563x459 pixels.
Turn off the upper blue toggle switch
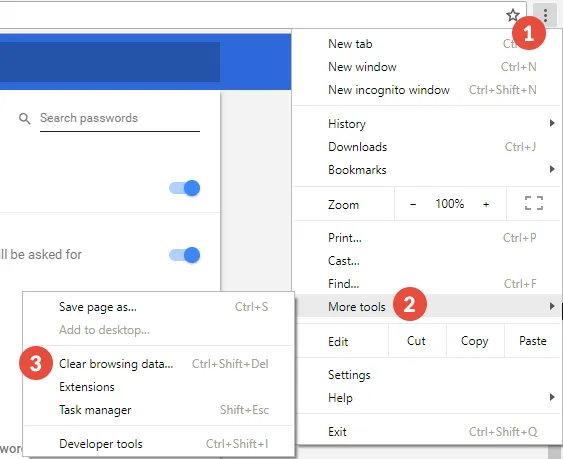[x=185, y=188]
